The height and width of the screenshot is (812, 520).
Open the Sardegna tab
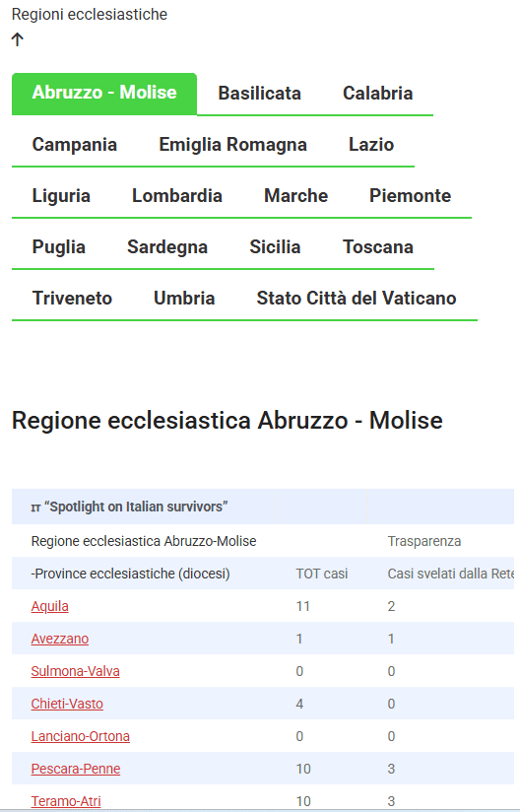167,247
